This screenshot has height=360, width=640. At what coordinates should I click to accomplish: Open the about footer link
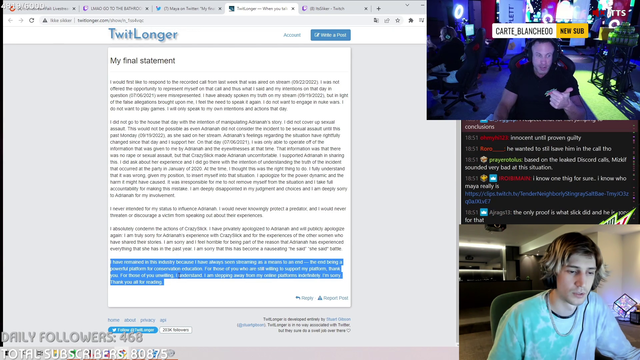coord(130,320)
